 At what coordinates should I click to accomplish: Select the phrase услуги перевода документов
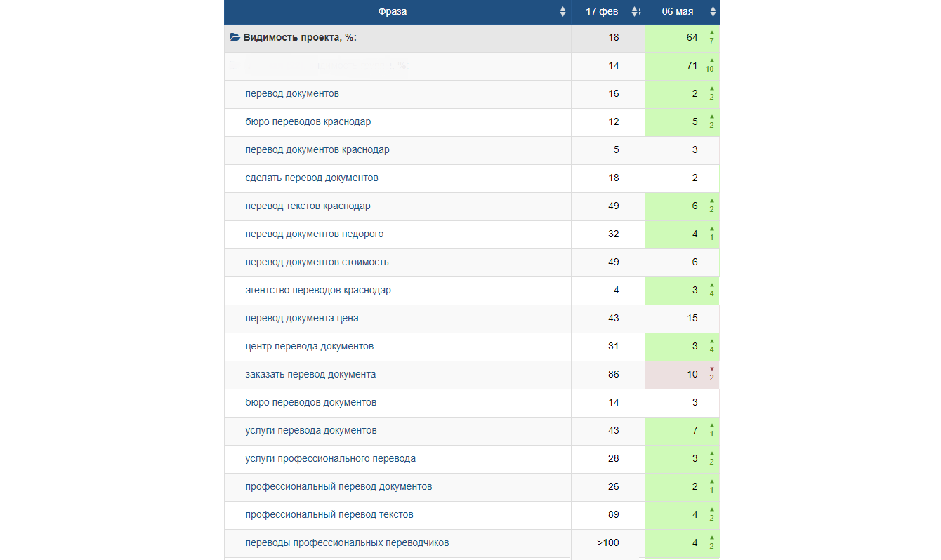coord(311,431)
